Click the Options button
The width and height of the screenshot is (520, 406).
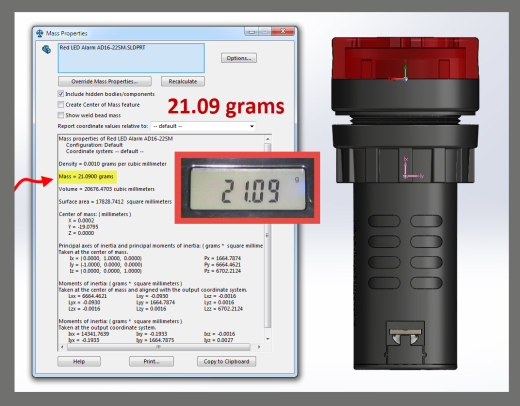(x=239, y=58)
